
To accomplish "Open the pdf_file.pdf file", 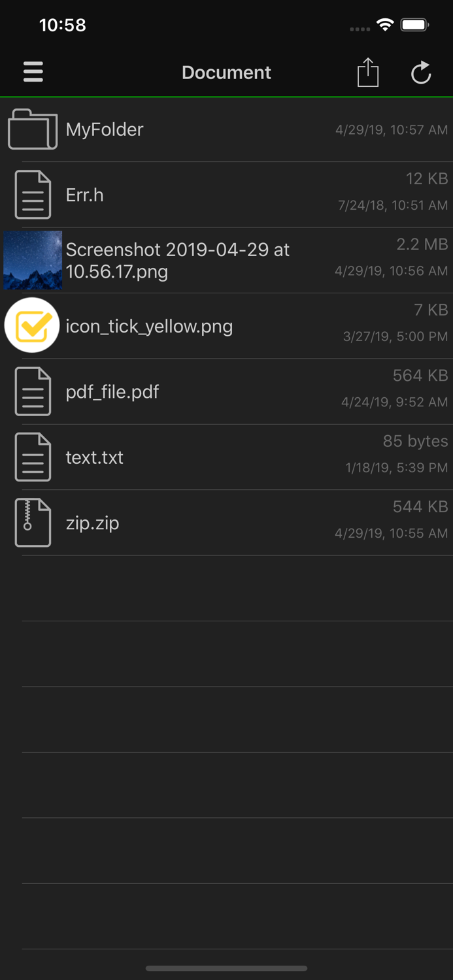I will [196, 391].
